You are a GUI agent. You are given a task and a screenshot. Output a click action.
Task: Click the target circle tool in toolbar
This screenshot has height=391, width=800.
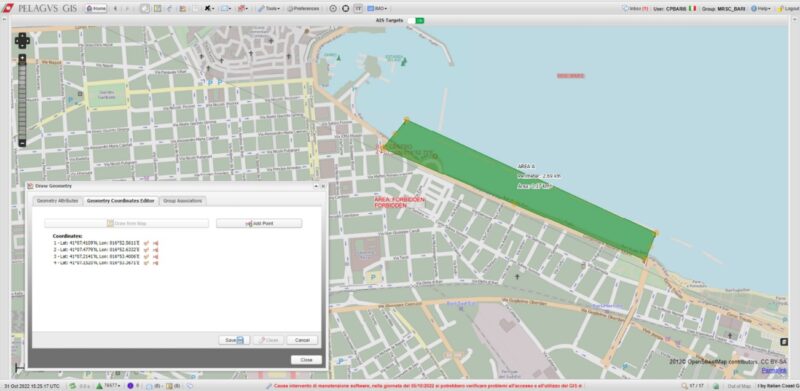click(x=333, y=9)
